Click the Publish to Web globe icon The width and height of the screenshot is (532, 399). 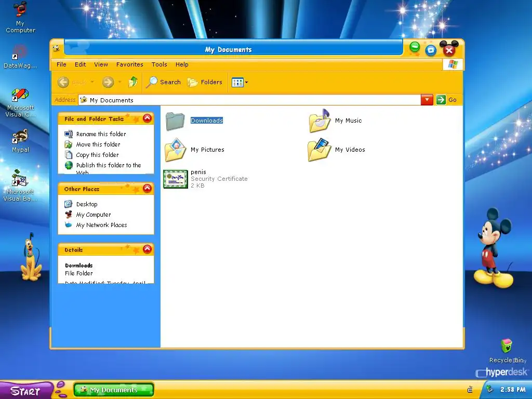[x=69, y=165]
